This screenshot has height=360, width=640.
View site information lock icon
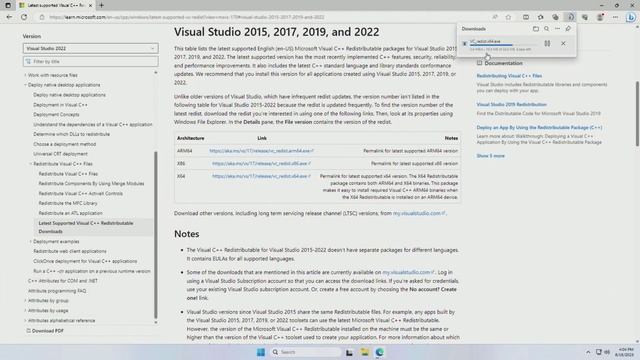pyautogui.click(x=42, y=17)
